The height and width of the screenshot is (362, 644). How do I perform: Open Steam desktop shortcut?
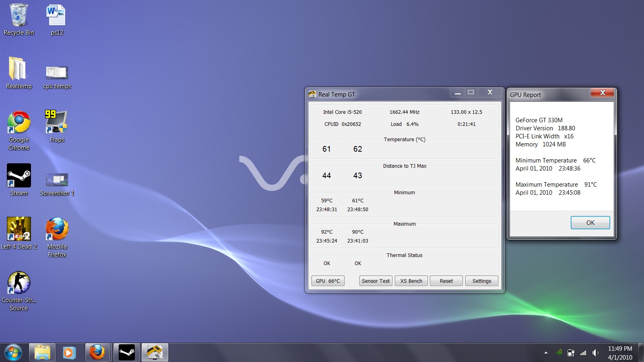19,180
